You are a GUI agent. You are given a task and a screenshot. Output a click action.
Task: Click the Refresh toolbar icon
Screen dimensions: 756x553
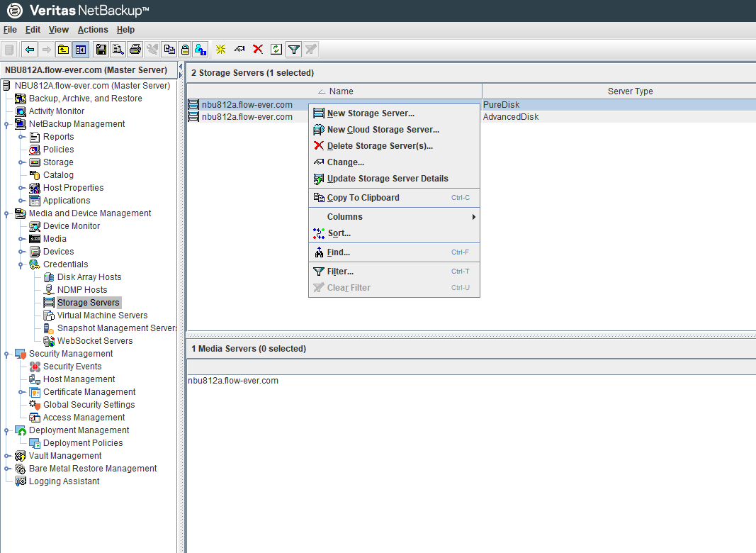pyautogui.click(x=276, y=49)
